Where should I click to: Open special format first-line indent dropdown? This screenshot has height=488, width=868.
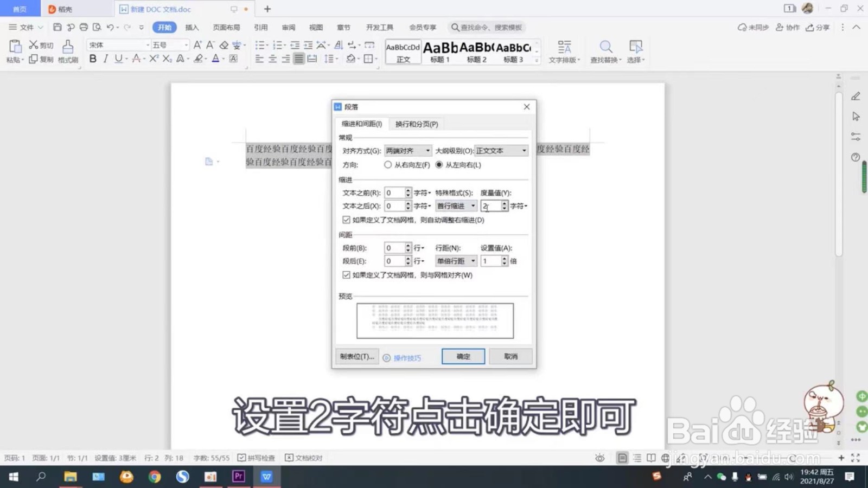click(456, 206)
